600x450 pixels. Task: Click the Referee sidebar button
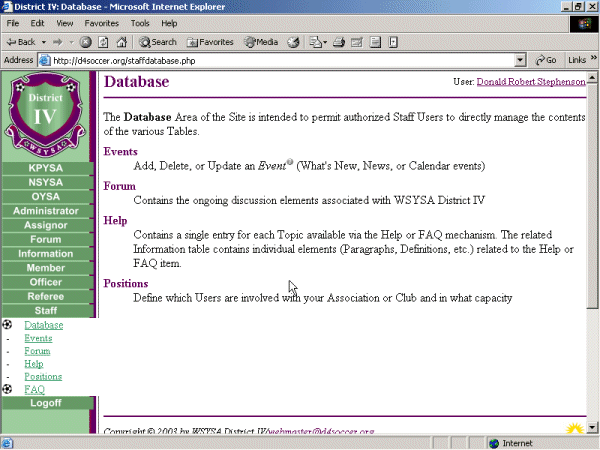click(x=46, y=296)
